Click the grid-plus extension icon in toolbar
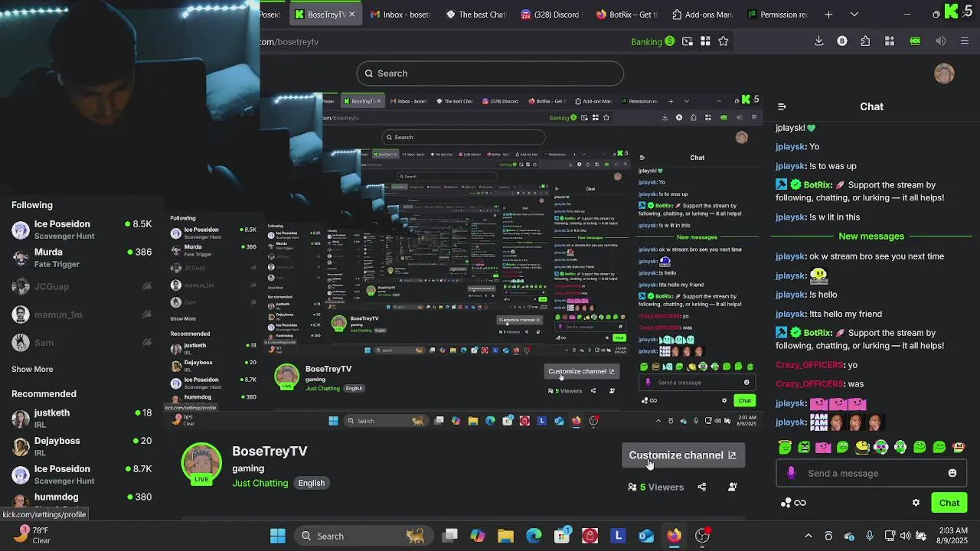Viewport: 980px width, 551px height. tap(890, 41)
